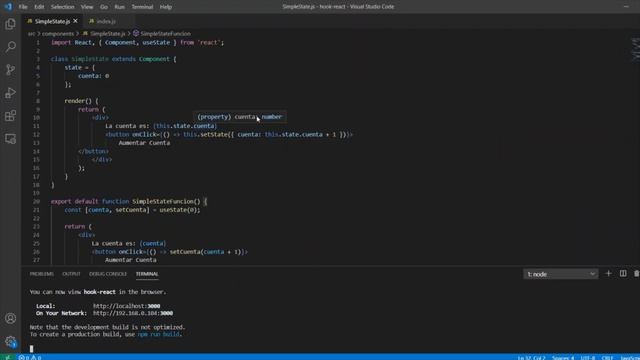Switch to the DEBUG CONSOLE panel tab
640x360 pixels.
[108, 274]
